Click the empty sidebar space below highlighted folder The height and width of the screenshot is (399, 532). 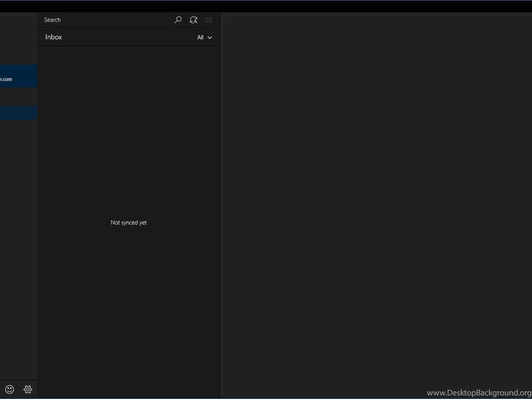coord(18,234)
